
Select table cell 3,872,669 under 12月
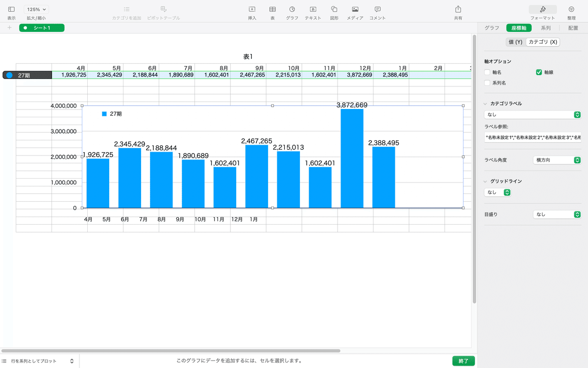(356, 75)
